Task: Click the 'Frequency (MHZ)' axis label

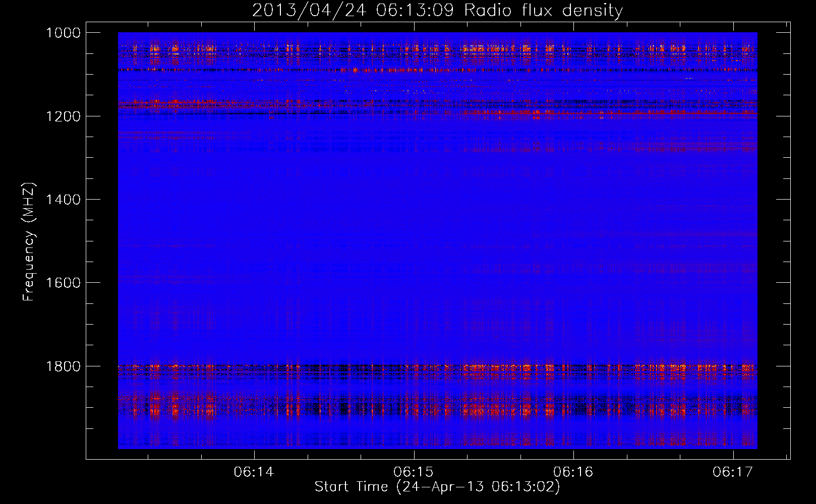Action: [x=29, y=242]
